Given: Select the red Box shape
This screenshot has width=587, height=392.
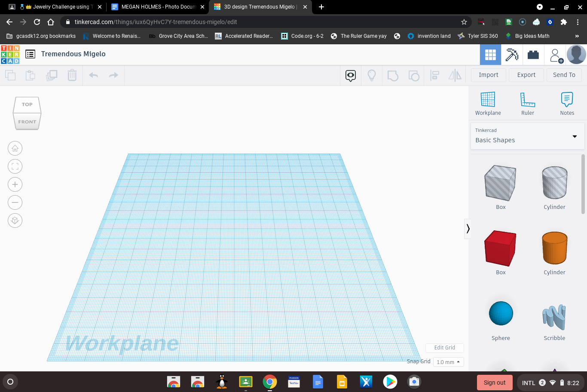Looking at the screenshot, I should 500,248.
